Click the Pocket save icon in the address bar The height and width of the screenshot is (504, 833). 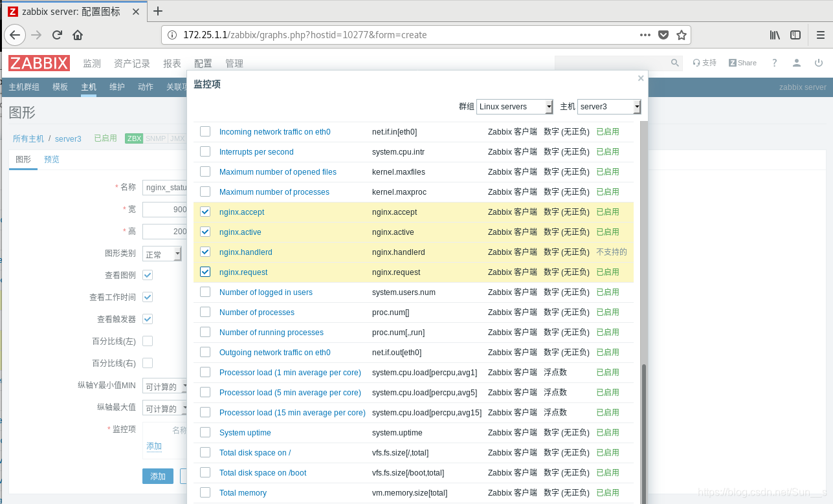[663, 35]
